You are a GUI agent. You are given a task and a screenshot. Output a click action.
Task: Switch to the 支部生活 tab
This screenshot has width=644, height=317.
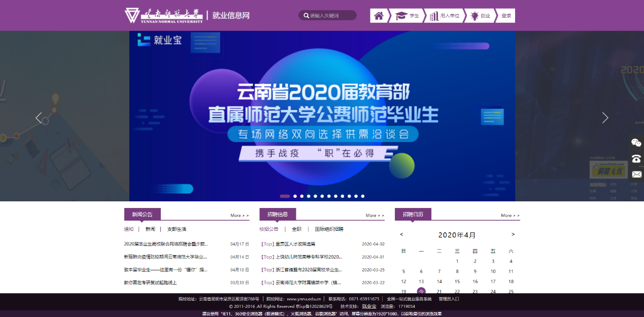[177, 229]
